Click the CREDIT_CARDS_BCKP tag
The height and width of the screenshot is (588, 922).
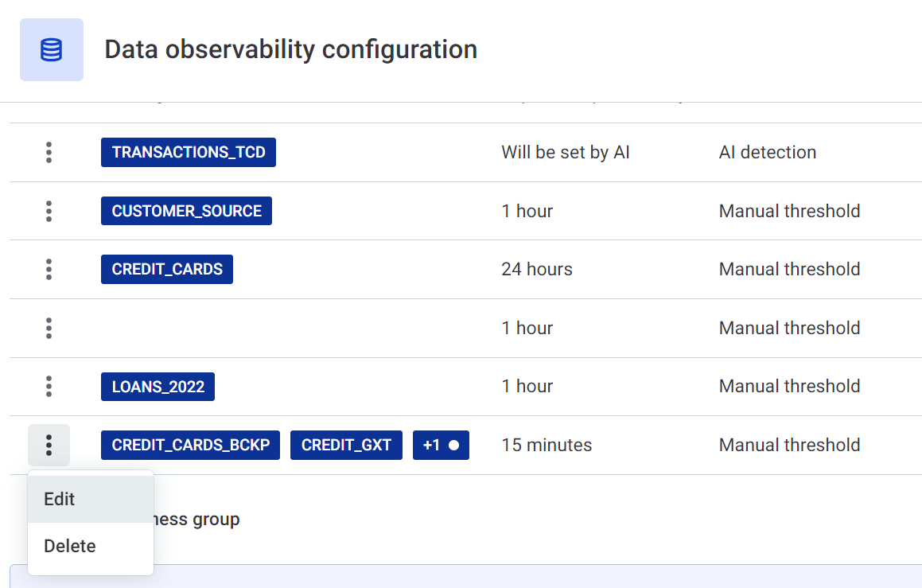(x=190, y=445)
